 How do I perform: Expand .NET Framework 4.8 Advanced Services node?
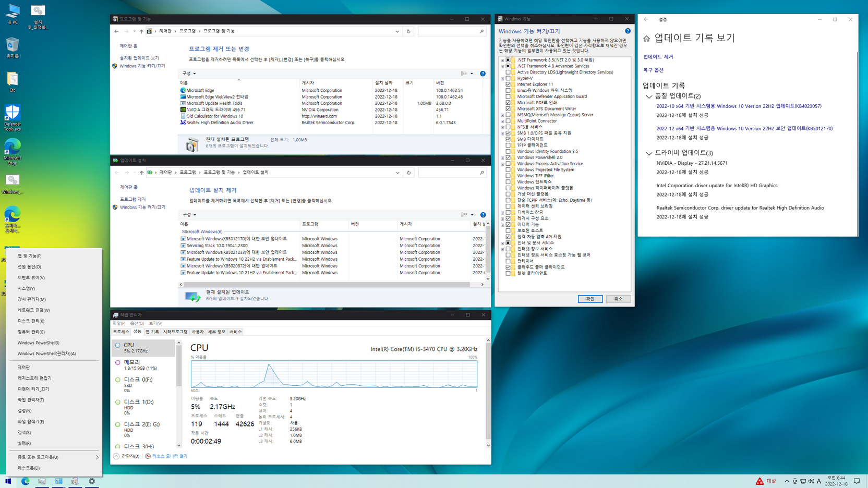pyautogui.click(x=502, y=66)
